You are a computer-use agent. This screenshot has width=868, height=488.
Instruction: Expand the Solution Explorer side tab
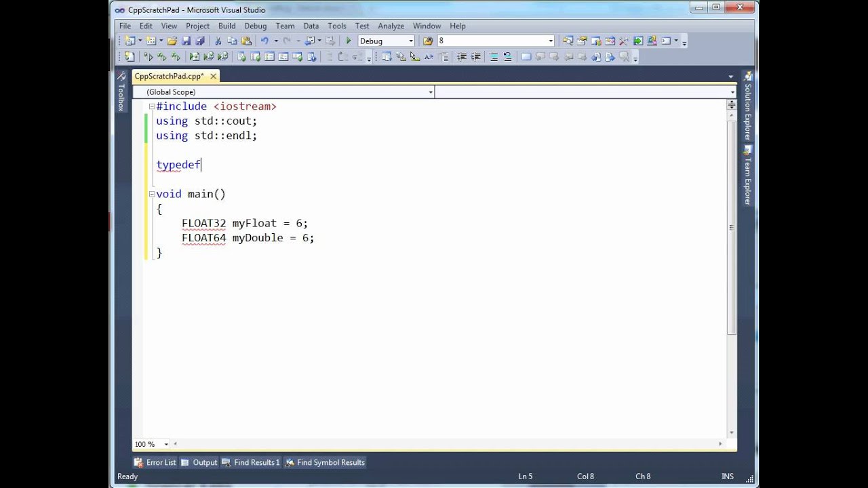748,106
